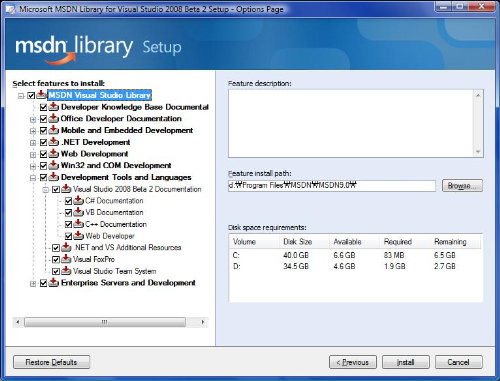Uncheck the C# Documentation checkbox

[x=68, y=201]
